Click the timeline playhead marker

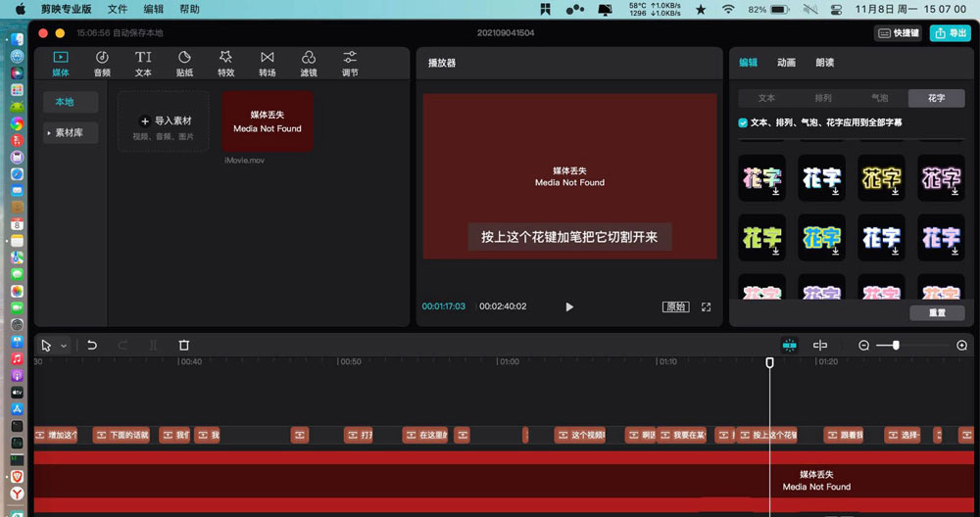(770, 362)
